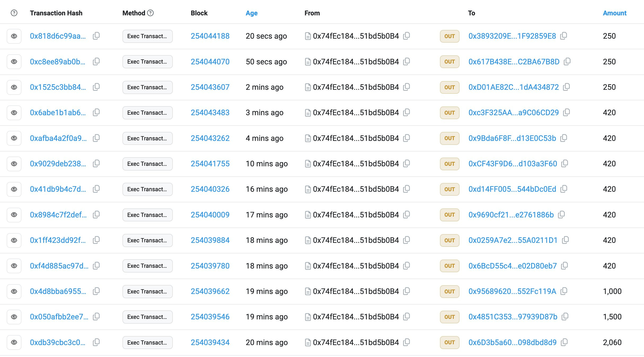Viewport: 644px width, 357px height.
Task: Open block 254041755
Action: pyautogui.click(x=210, y=164)
